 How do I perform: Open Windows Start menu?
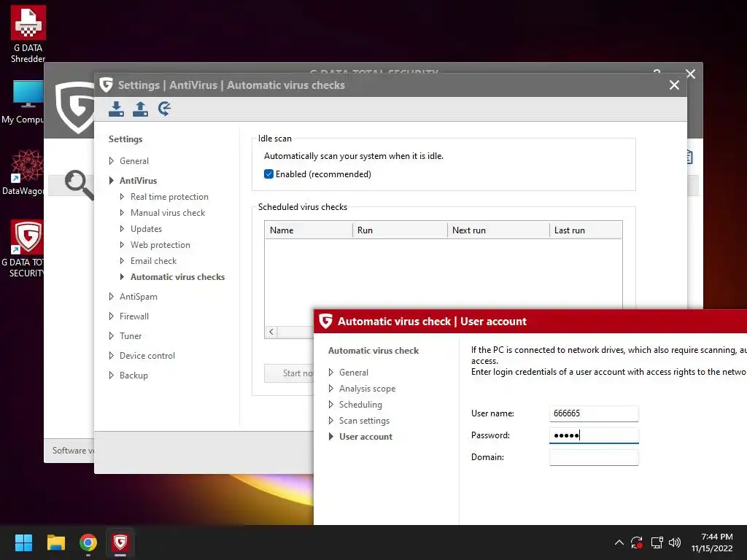coord(23,542)
